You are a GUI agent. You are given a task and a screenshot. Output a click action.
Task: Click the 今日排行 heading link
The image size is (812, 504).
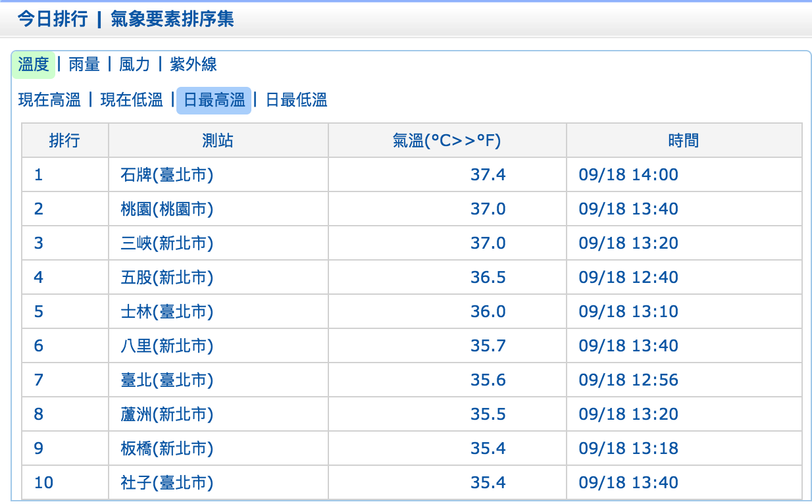[53, 19]
